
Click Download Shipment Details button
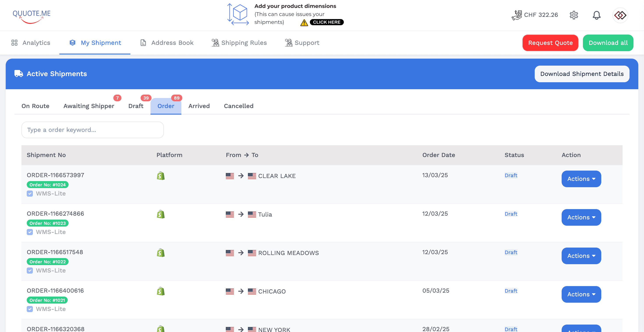pyautogui.click(x=582, y=74)
